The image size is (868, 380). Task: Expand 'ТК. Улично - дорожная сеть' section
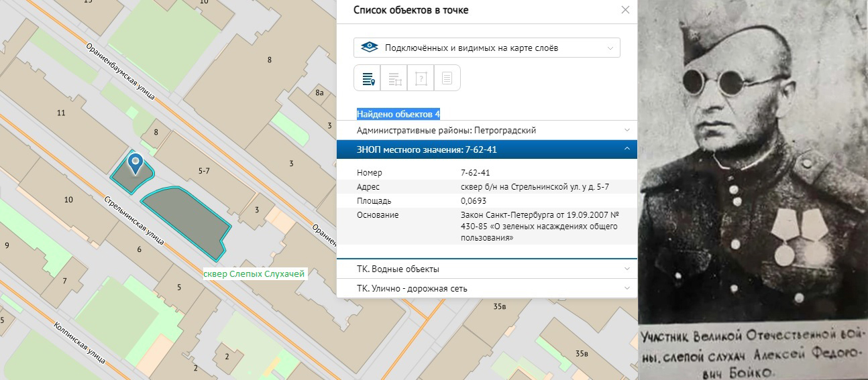pos(487,288)
